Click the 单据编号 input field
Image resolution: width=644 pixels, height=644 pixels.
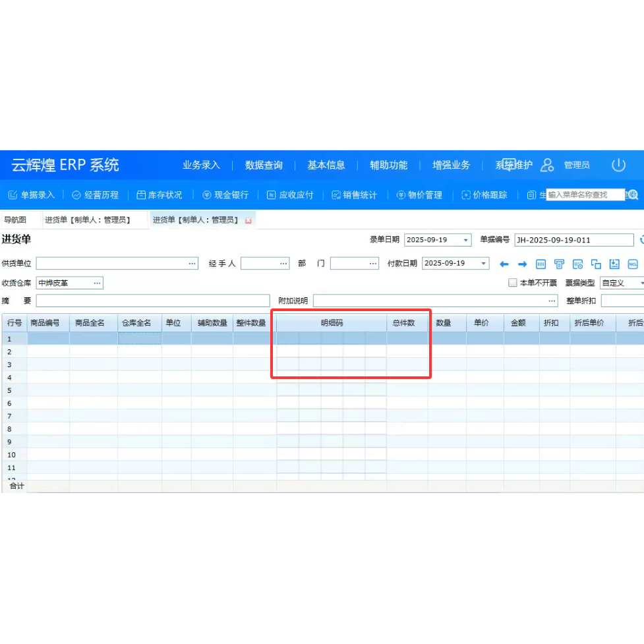coord(573,240)
